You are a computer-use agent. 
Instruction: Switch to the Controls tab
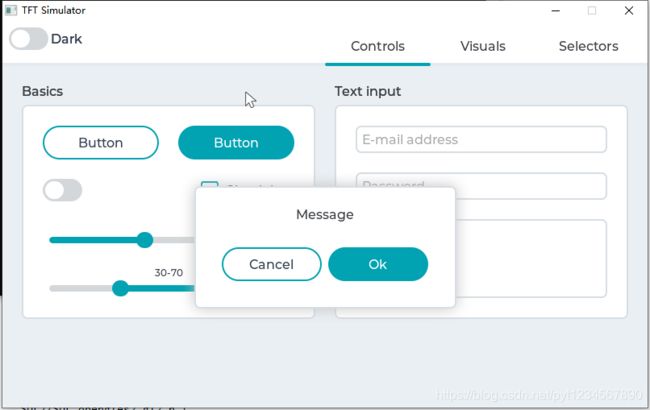tap(378, 46)
